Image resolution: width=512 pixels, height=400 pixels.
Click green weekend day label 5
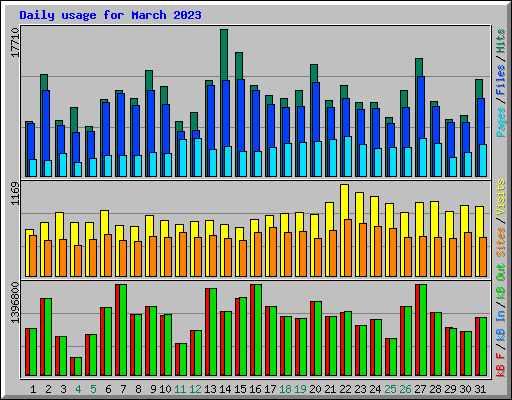[93, 389]
